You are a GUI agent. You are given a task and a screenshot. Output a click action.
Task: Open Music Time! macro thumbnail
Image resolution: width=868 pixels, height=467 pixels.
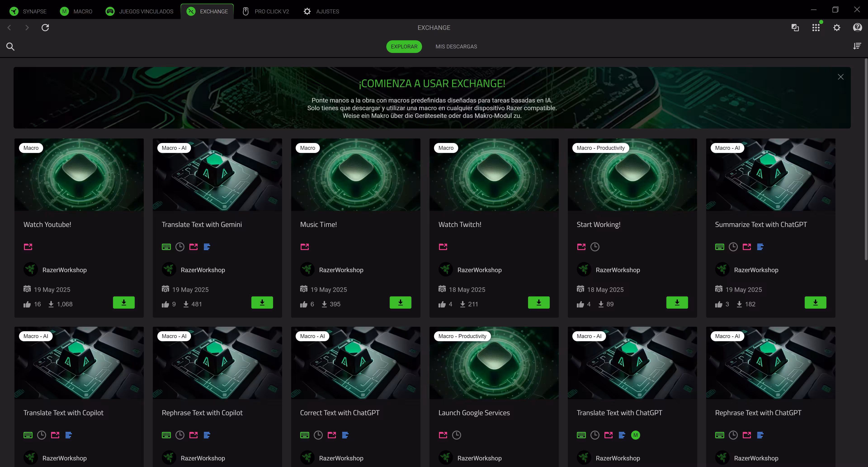[356, 175]
